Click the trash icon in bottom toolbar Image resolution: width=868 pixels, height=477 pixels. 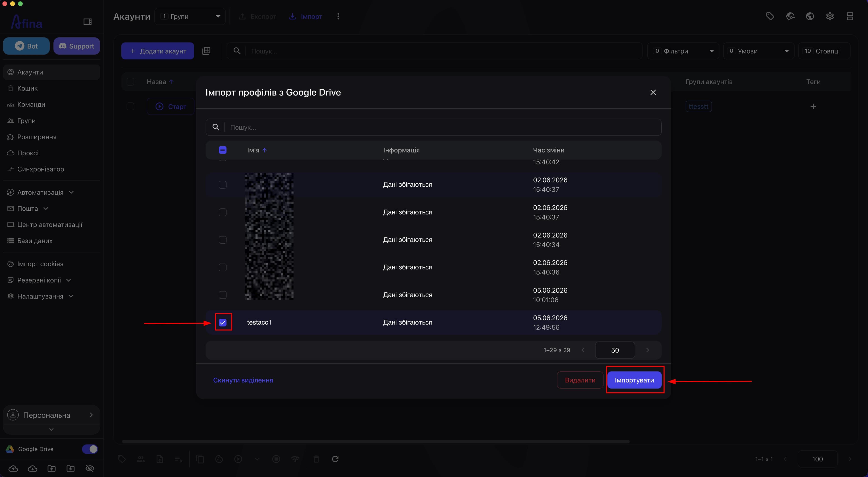tap(316, 459)
